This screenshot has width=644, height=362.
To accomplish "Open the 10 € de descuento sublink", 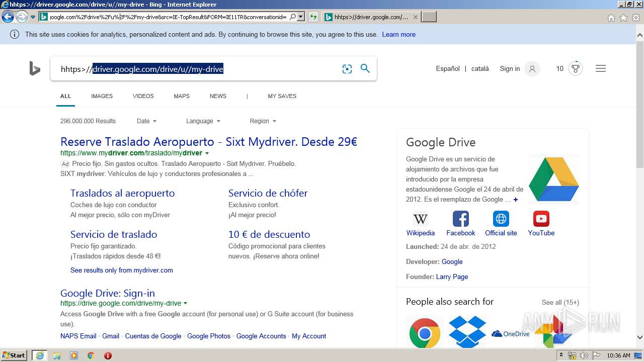I will (269, 234).
